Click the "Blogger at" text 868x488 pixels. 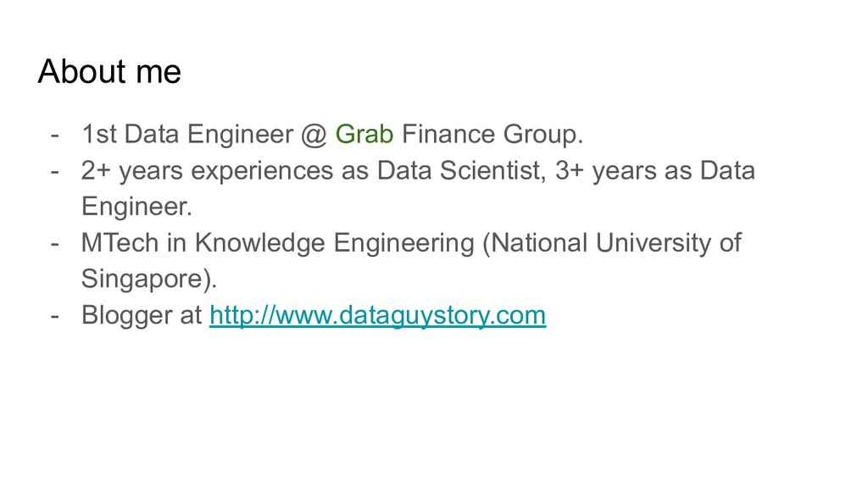click(142, 315)
